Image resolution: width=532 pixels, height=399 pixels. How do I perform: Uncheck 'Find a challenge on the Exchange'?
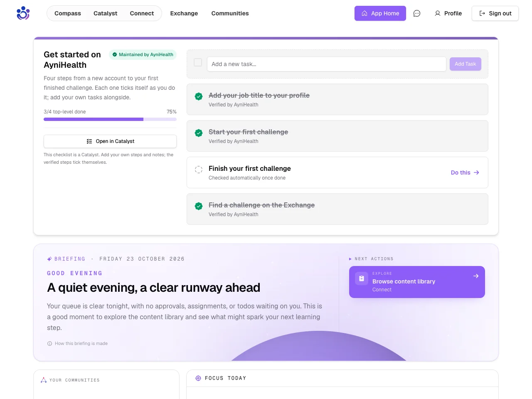pos(199,206)
